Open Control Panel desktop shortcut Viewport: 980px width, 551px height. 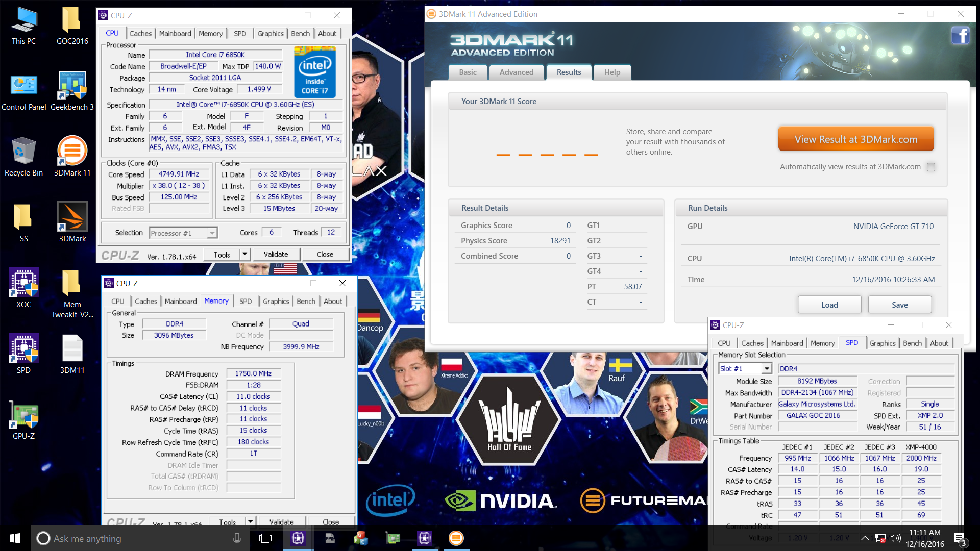click(23, 92)
